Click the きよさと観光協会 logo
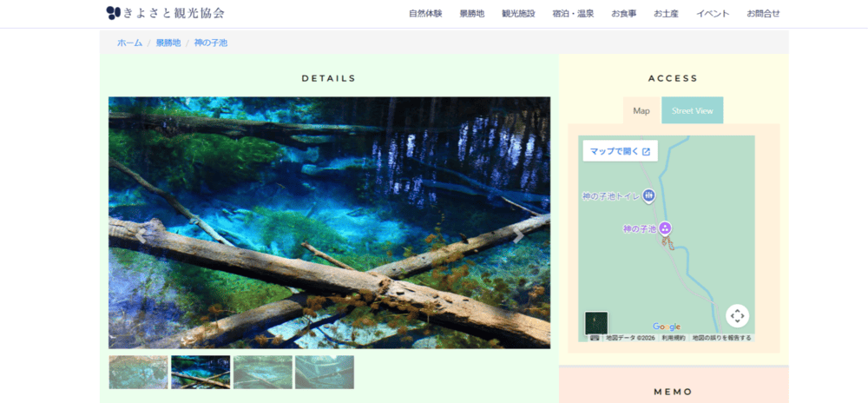The image size is (868, 403). 165,13
